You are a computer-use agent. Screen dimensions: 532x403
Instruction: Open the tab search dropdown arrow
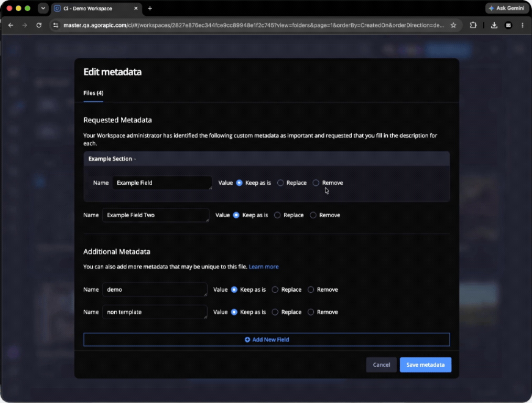[43, 8]
